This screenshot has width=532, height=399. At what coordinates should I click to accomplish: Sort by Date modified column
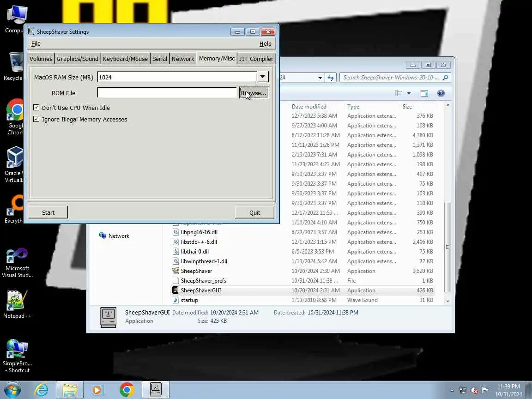click(x=309, y=106)
